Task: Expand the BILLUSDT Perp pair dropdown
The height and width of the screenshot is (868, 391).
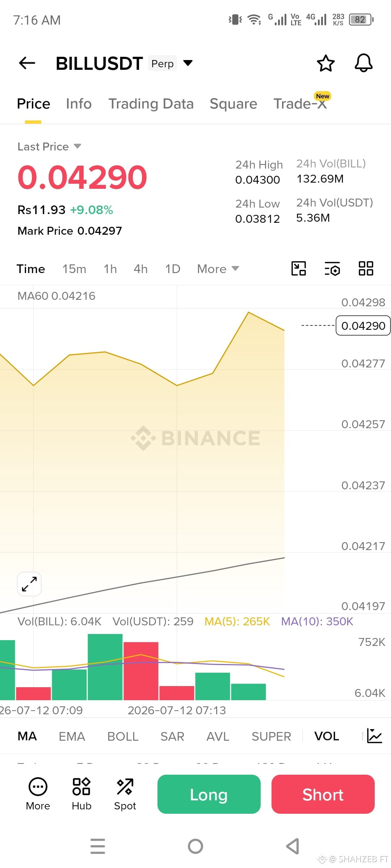Action: click(188, 63)
